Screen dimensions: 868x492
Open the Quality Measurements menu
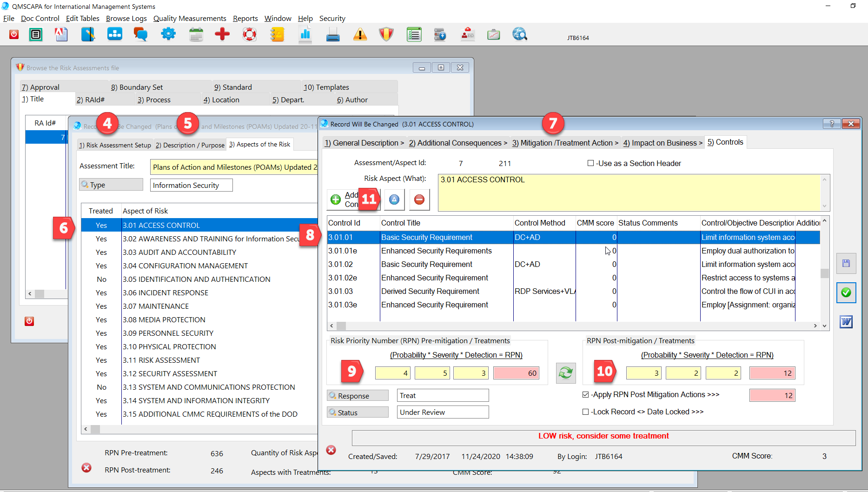190,19
